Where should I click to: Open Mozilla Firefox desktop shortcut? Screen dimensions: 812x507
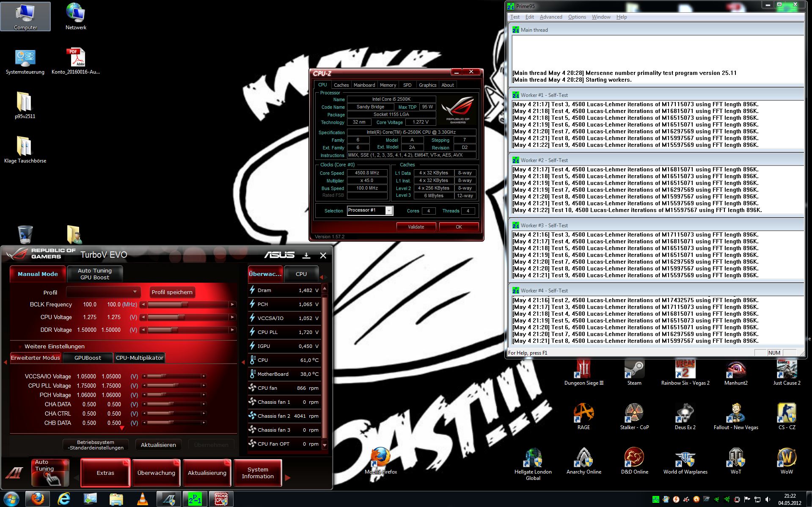pos(381,461)
